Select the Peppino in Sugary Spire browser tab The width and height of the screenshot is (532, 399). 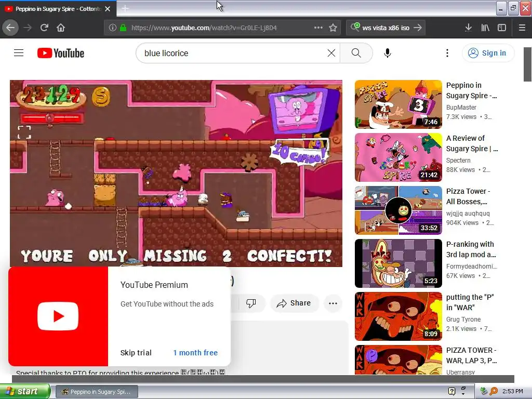coord(58,9)
